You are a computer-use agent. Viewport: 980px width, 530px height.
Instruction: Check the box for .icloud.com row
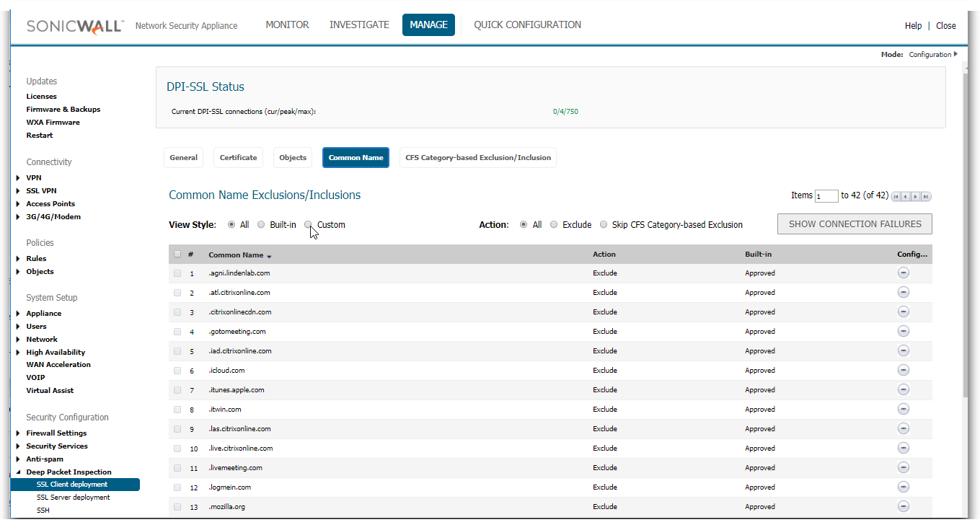[x=177, y=370]
